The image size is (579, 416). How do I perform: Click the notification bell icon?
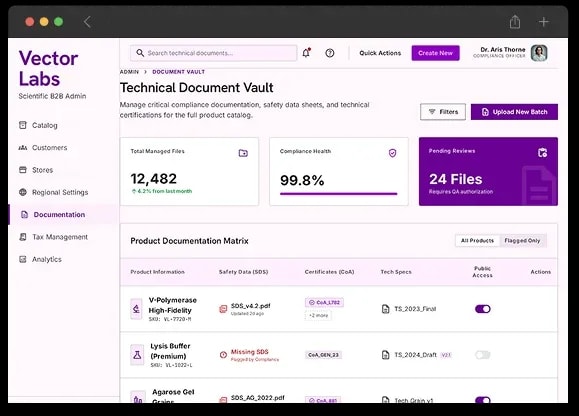point(306,53)
